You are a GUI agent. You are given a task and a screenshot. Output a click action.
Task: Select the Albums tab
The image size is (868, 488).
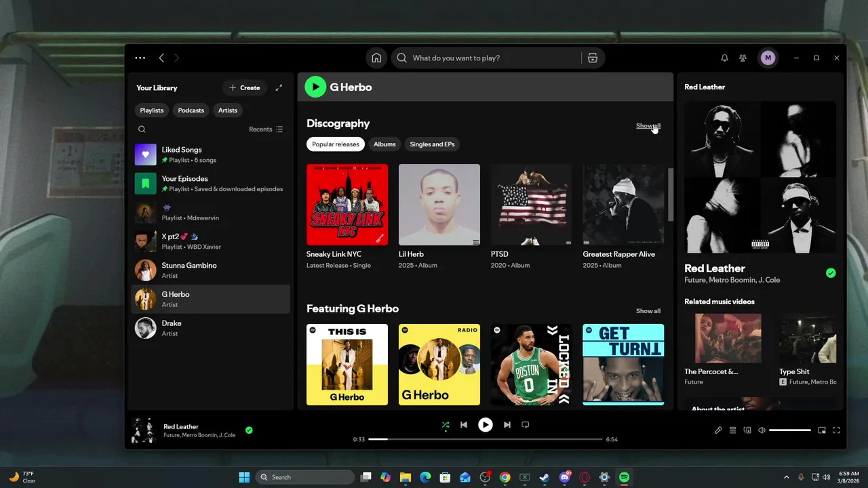coord(384,144)
